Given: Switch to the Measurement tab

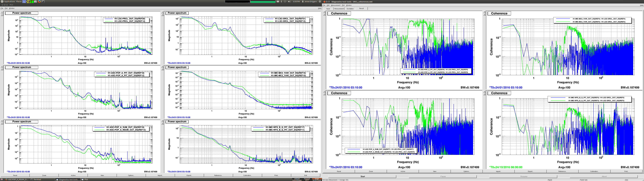Looking at the screenshot, I should click(339, 9).
